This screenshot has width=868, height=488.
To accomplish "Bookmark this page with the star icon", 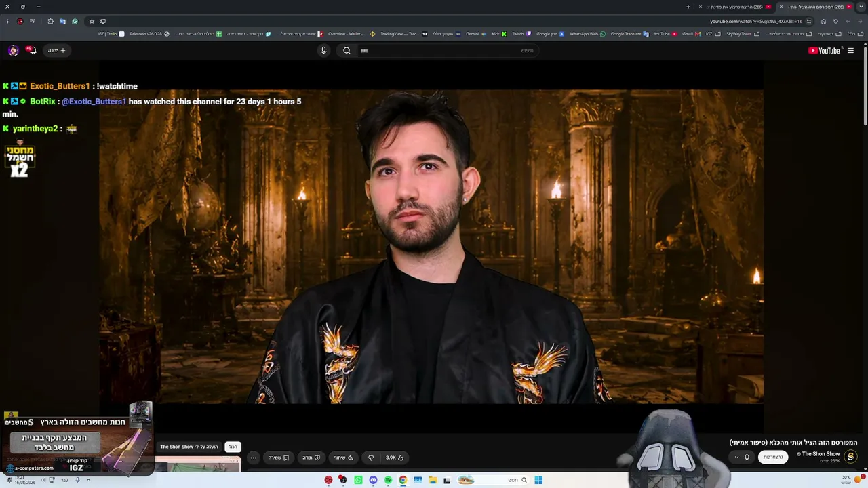I will point(92,21).
